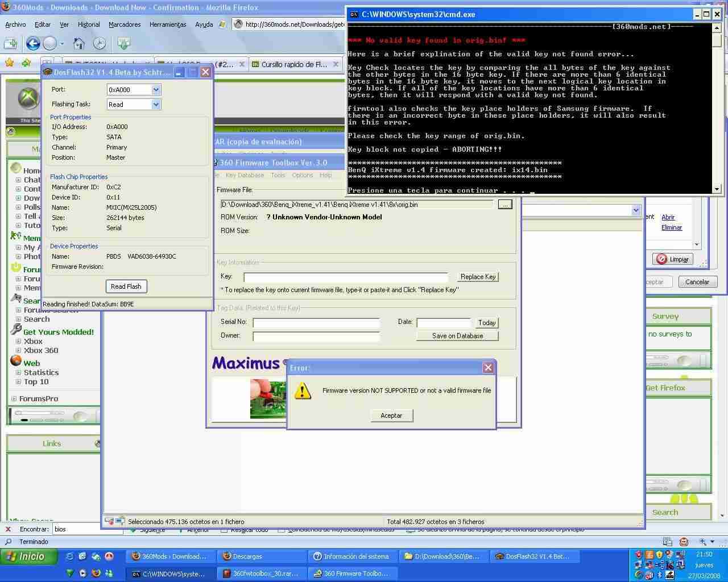Click the Read Flash button
This screenshot has width=728, height=582.
[126, 286]
